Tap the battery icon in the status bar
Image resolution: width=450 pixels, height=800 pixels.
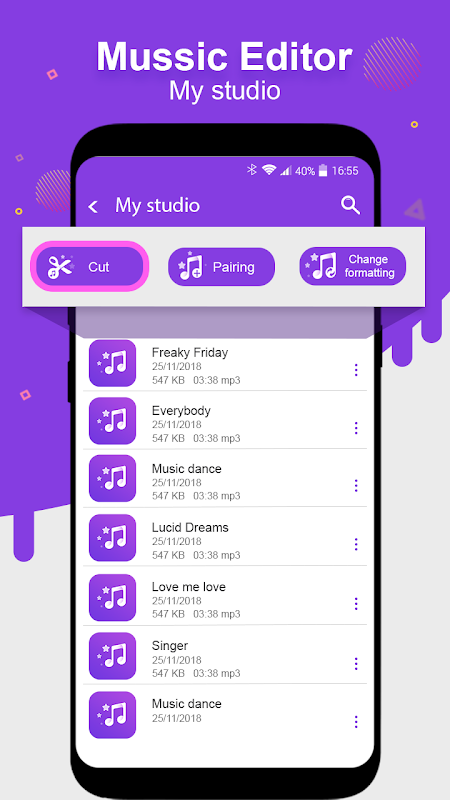(322, 171)
